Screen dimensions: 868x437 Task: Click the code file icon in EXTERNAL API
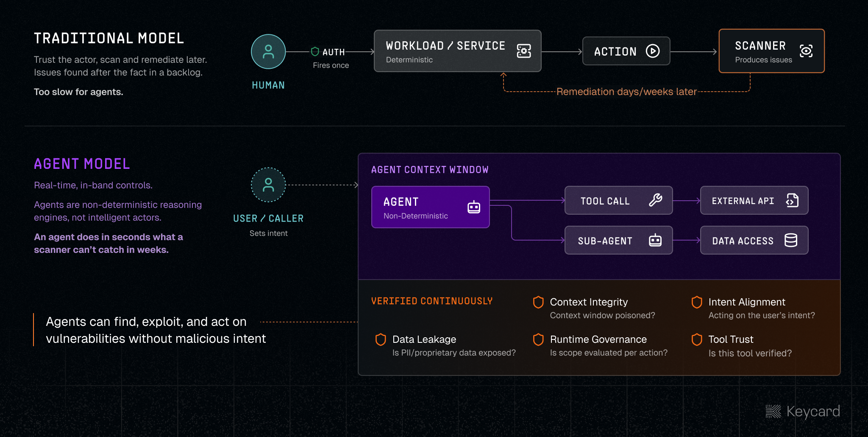pyautogui.click(x=792, y=200)
